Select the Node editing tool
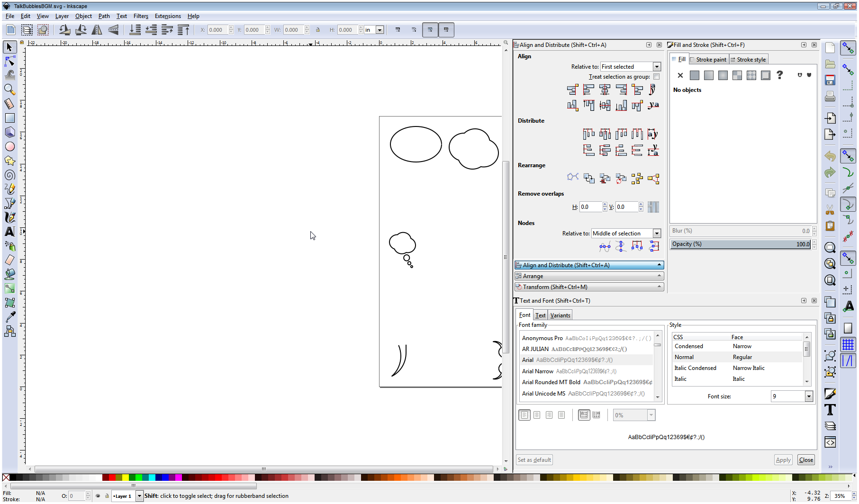Screen dimensions: 859x504 click(9, 61)
